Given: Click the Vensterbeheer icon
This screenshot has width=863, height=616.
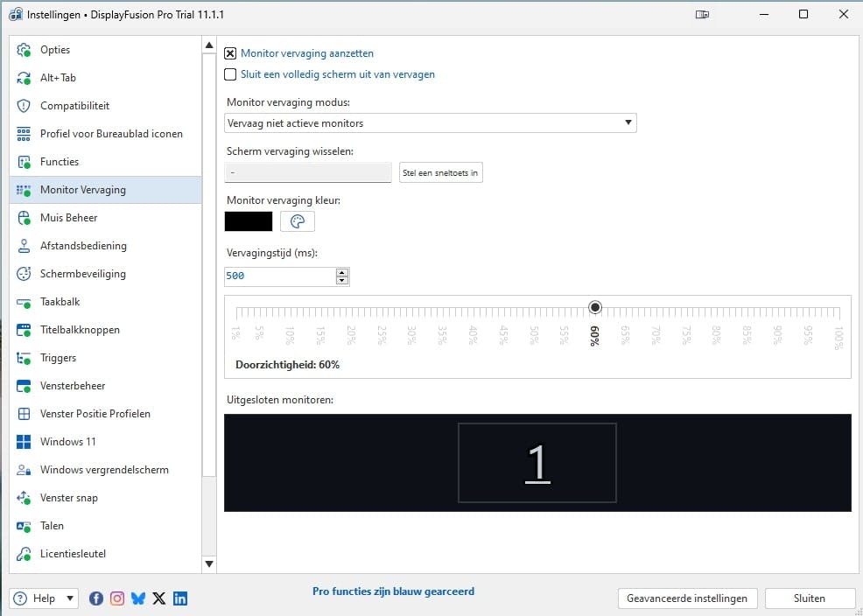Looking at the screenshot, I should click(24, 386).
